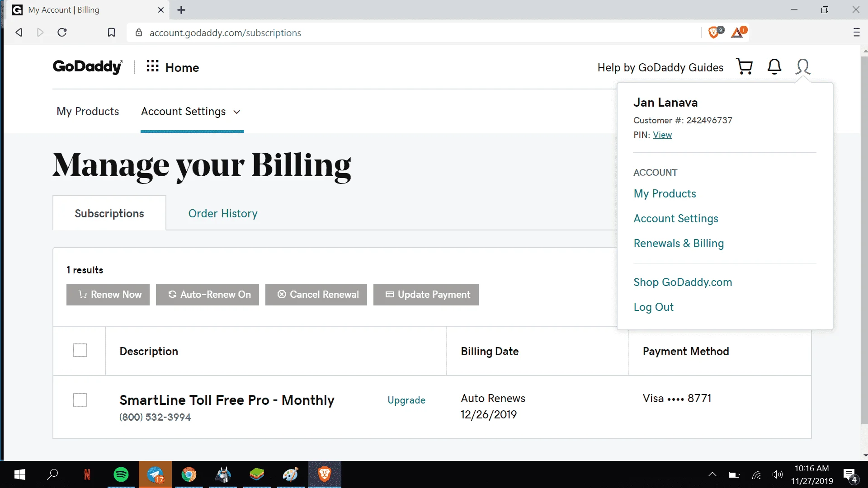Image resolution: width=868 pixels, height=488 pixels.
Task: Check the SmartLine Toll Free Pro checkbox
Action: pyautogui.click(x=80, y=400)
